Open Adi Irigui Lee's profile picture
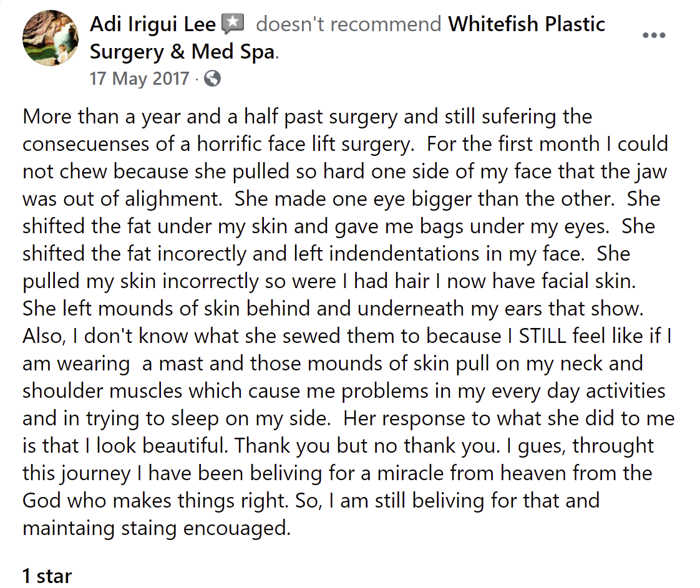Image resolution: width=700 pixels, height=588 pixels. coord(51,38)
